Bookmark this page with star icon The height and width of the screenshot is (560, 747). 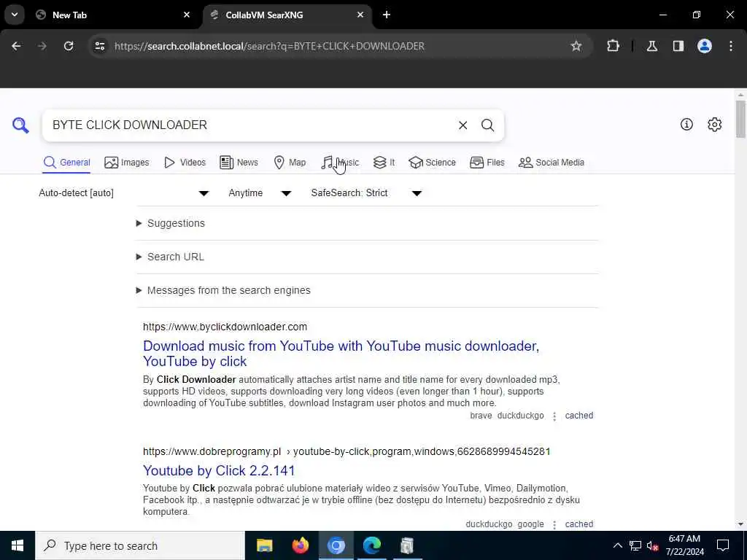(576, 46)
